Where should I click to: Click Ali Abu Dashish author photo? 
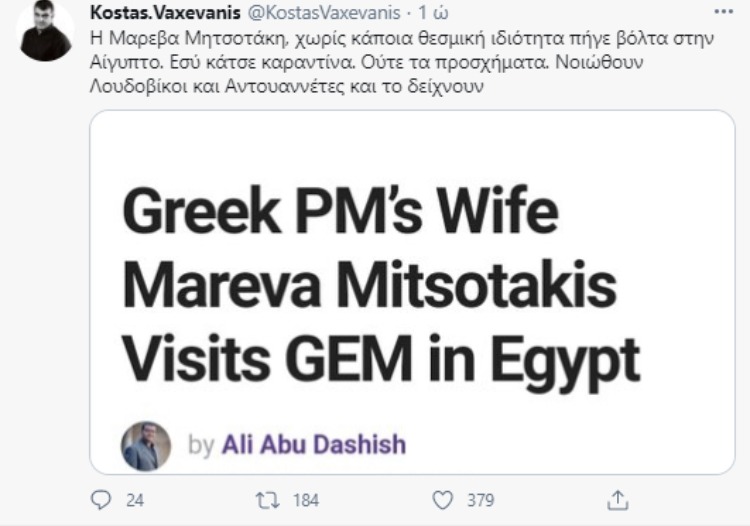pyautogui.click(x=147, y=444)
